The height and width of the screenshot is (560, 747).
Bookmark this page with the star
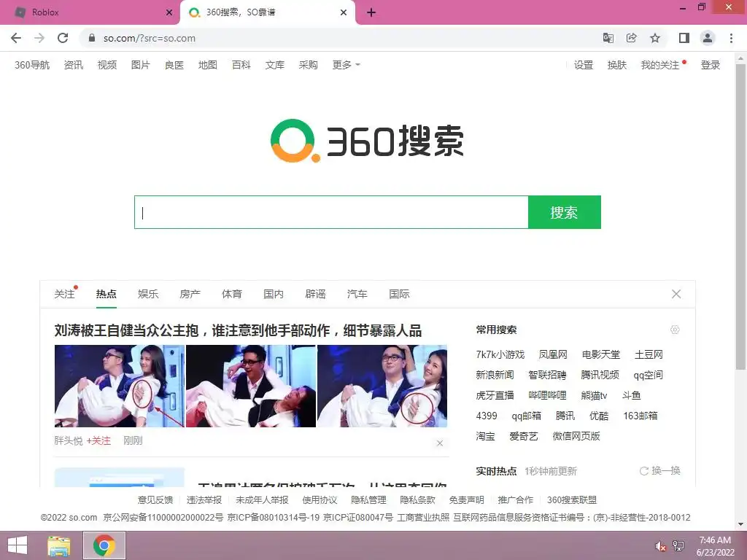click(x=655, y=38)
